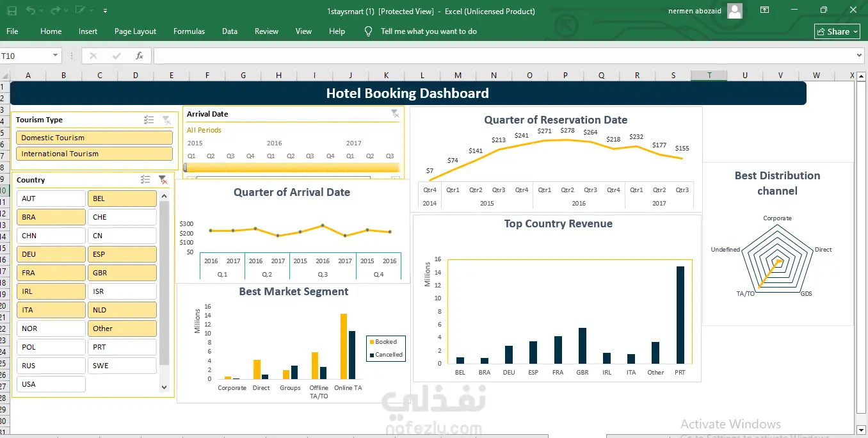Click the Select All corner triangle
This screenshot has width=868, height=438.
pyautogui.click(x=4, y=76)
